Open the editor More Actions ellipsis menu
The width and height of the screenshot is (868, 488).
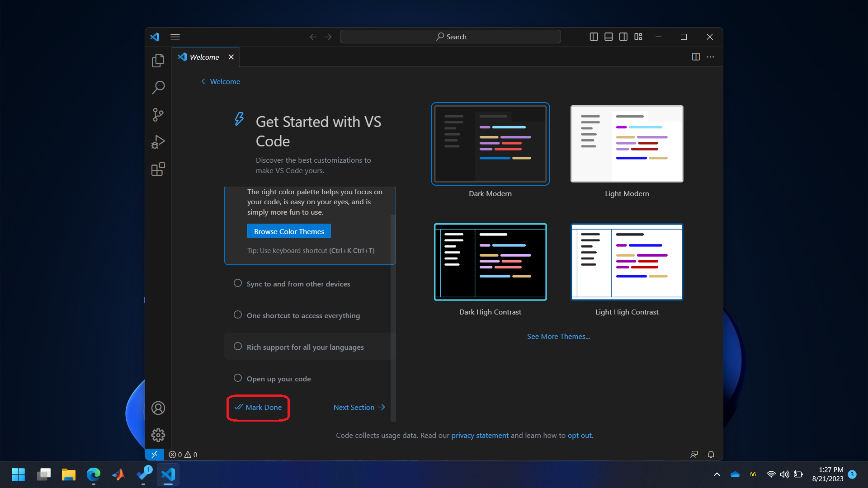coord(710,57)
